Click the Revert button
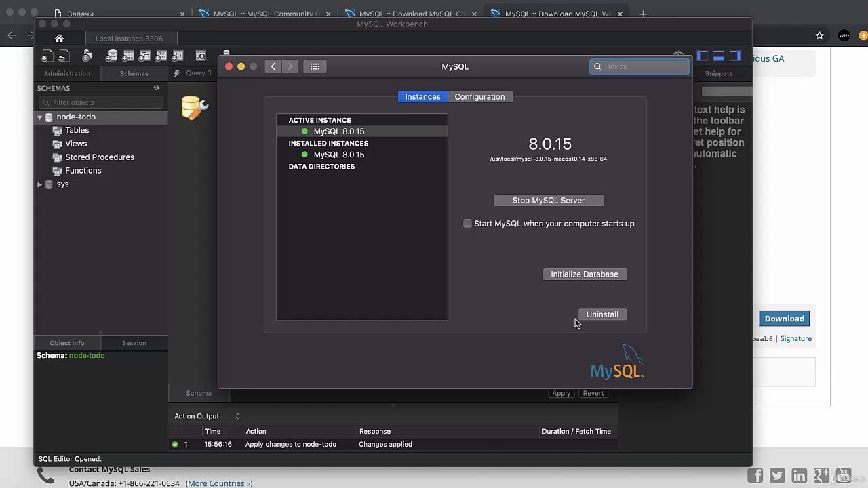The image size is (868, 488). tap(593, 393)
